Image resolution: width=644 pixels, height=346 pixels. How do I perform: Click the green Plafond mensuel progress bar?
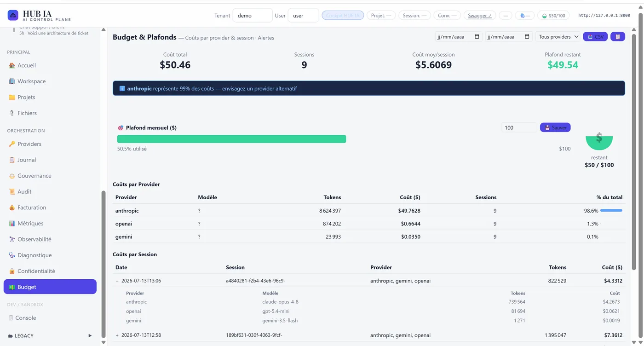pyautogui.click(x=231, y=139)
